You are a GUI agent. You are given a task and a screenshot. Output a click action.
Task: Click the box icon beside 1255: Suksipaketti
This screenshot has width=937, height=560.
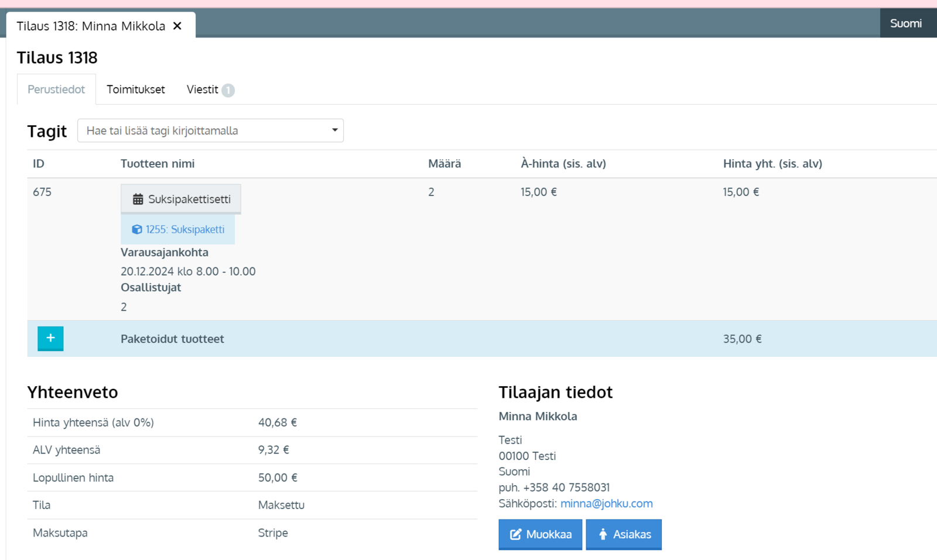[136, 229]
